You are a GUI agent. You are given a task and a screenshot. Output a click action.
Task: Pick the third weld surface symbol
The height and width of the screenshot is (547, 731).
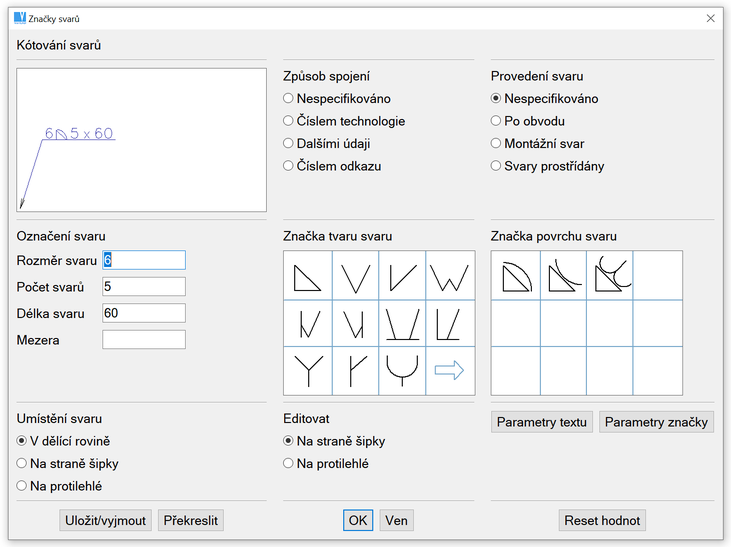pos(611,275)
